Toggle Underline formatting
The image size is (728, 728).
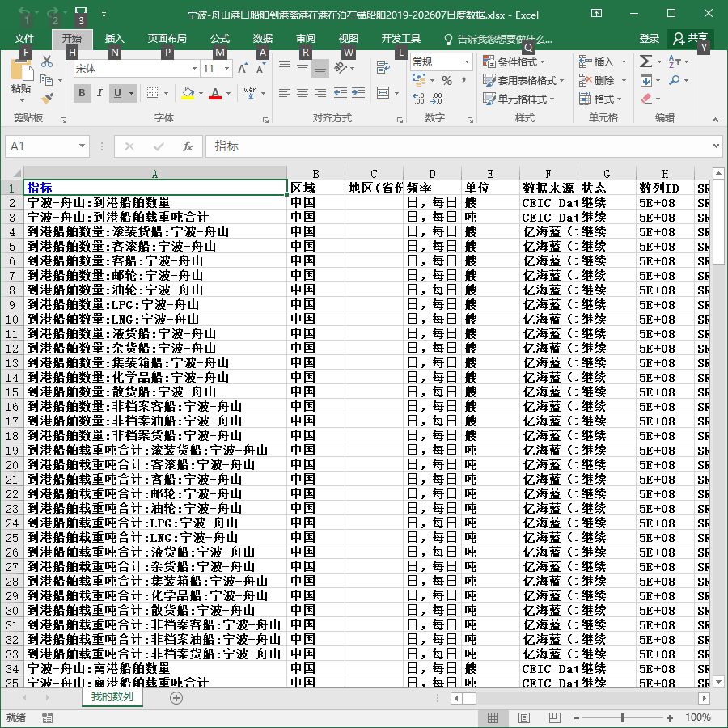[x=117, y=93]
